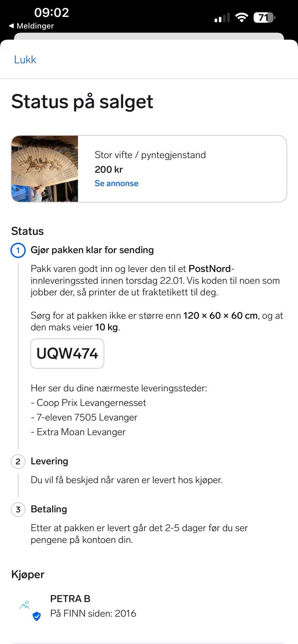This screenshot has height=644, width=298.
Task: Tap the step 2 Levering circle
Action: [18, 461]
